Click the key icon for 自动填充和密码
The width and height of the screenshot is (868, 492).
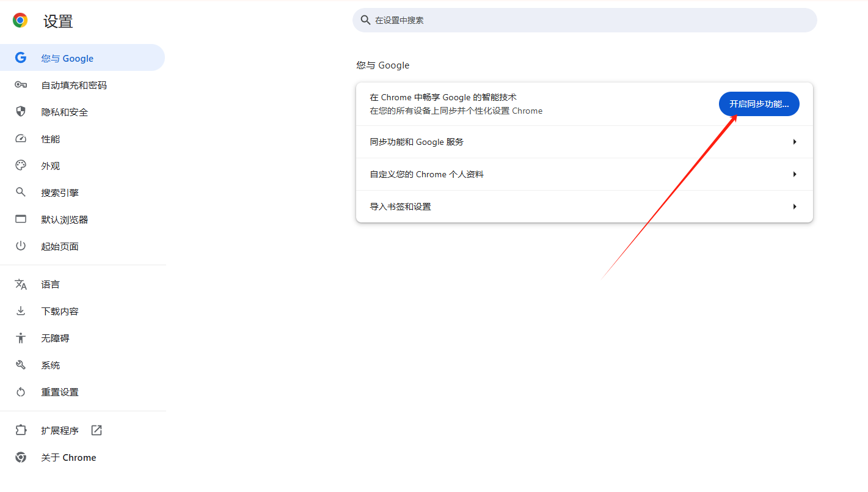[21, 85]
